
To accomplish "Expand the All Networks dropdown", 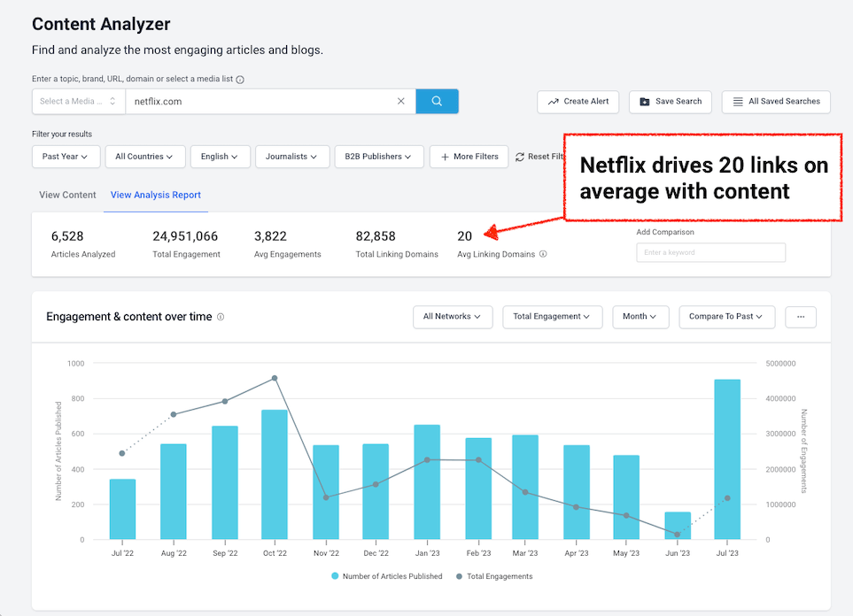I will pos(452,317).
